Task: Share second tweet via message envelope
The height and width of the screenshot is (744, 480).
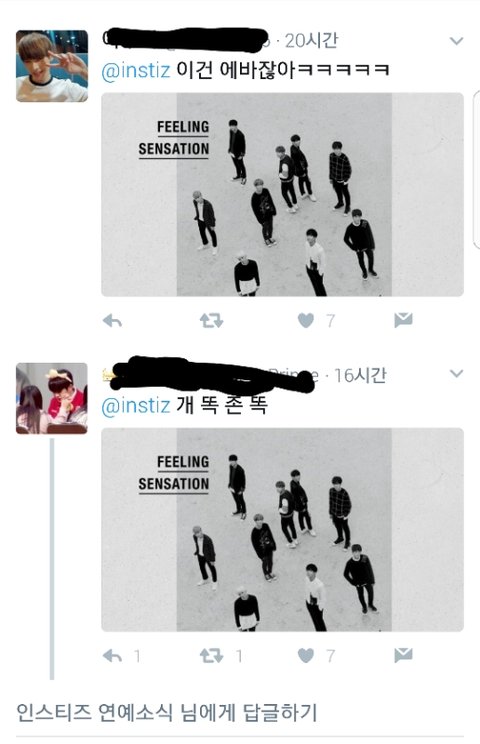Action: (x=403, y=656)
